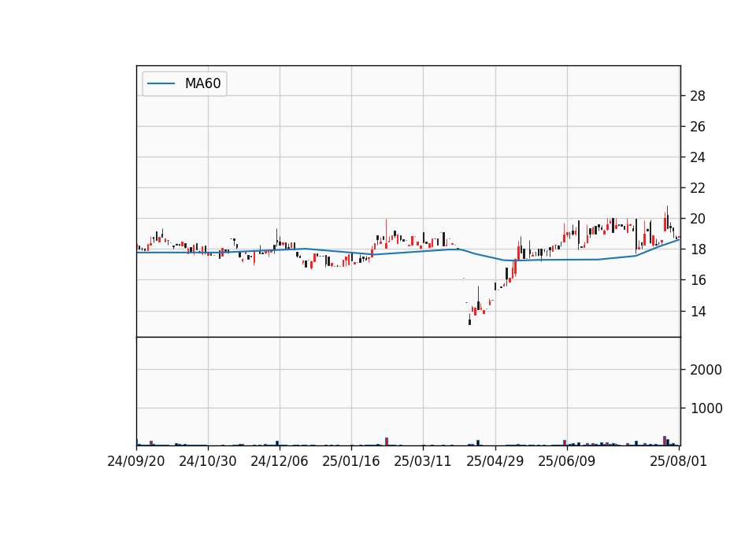Click the 25/04/29 date label
Viewport: 756px width, 543px height.
point(495,462)
